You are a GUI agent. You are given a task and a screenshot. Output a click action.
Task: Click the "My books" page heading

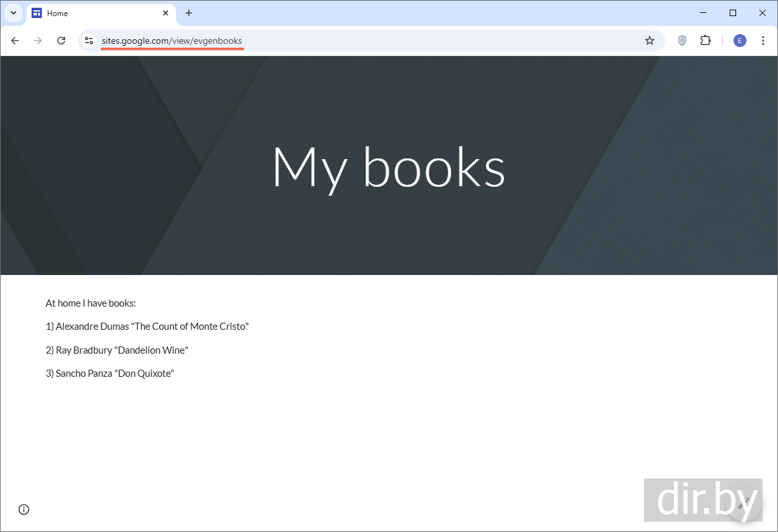[389, 167]
